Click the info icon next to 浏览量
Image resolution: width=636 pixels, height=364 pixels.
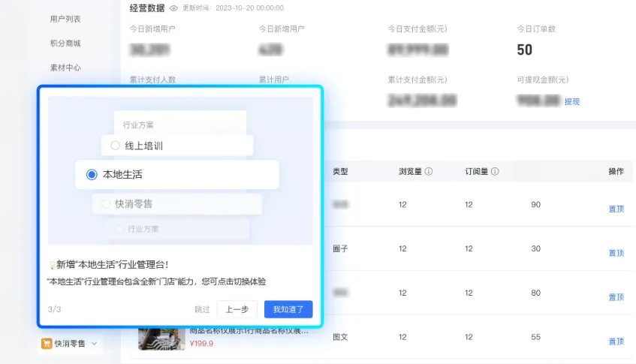coord(428,171)
